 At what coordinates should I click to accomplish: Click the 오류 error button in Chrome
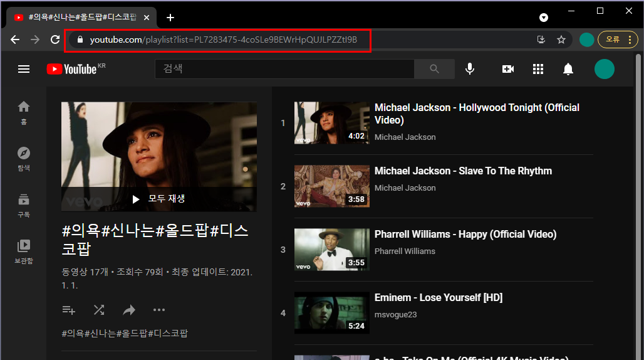pos(613,40)
